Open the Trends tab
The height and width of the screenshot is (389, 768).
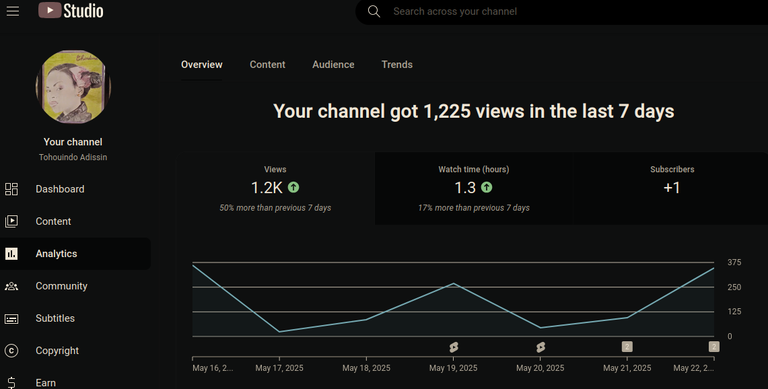(397, 65)
